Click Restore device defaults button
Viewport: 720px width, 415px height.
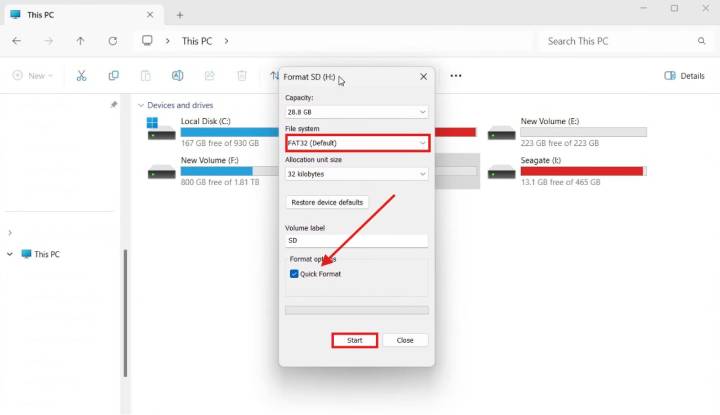(x=327, y=202)
